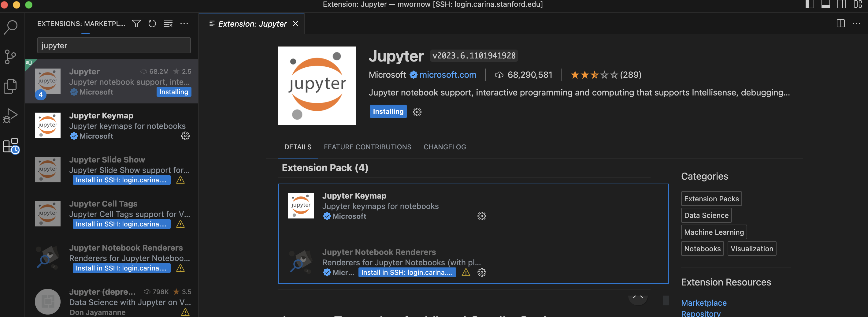Click the Extension Pack (4) heading
The height and width of the screenshot is (317, 868).
click(x=325, y=168)
